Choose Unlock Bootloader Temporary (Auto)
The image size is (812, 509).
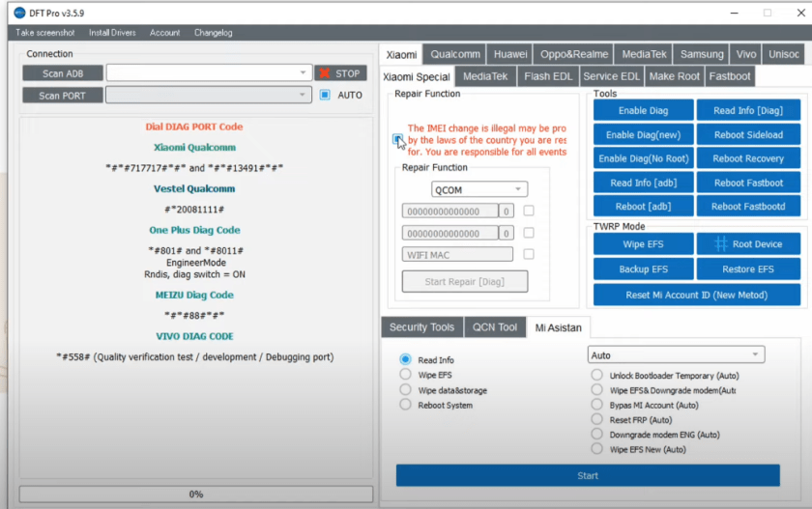click(x=597, y=375)
